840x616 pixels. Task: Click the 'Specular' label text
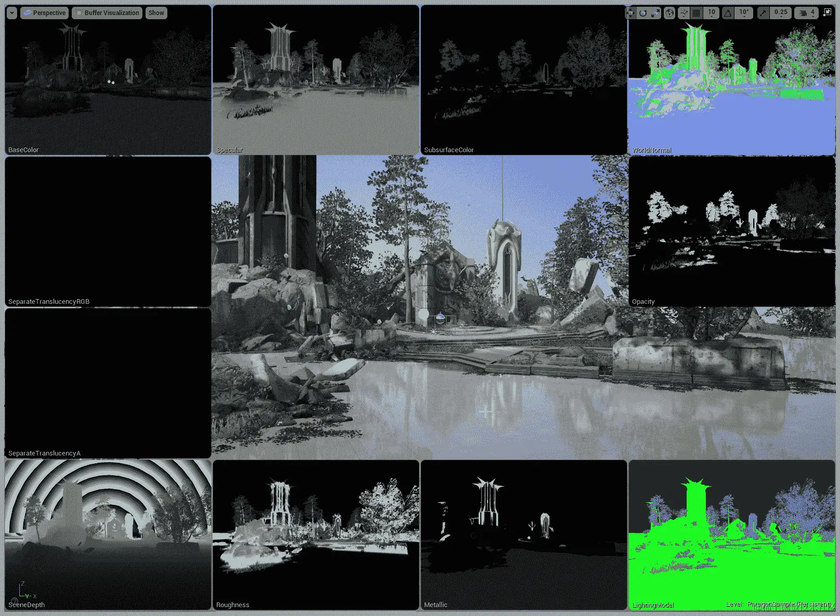click(229, 150)
